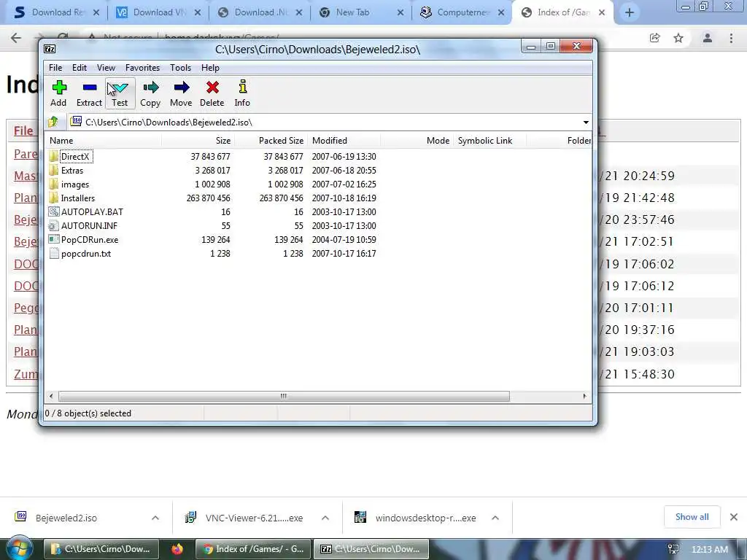Click the Chrome share page icon

click(654, 38)
